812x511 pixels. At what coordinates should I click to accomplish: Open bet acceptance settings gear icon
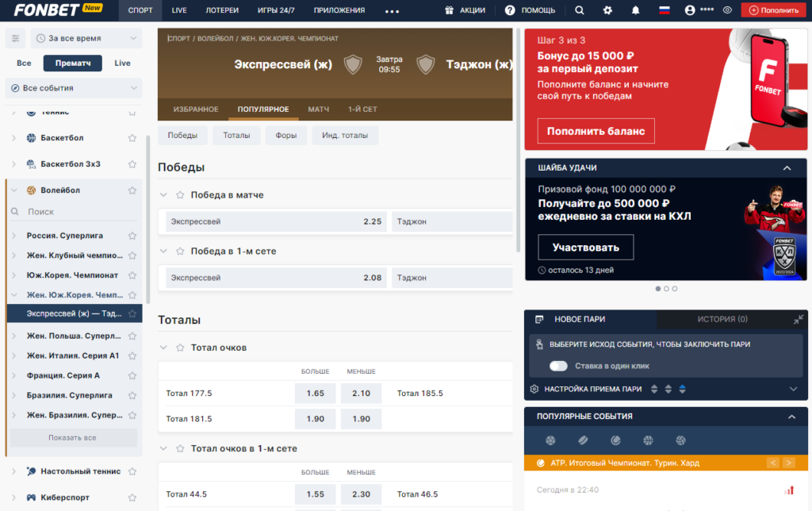point(534,389)
